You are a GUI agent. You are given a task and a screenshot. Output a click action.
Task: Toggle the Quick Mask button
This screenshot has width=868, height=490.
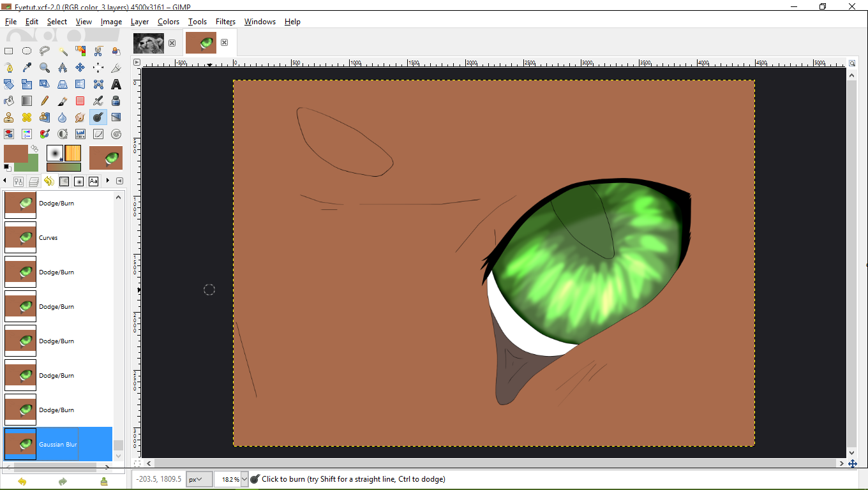(137, 463)
